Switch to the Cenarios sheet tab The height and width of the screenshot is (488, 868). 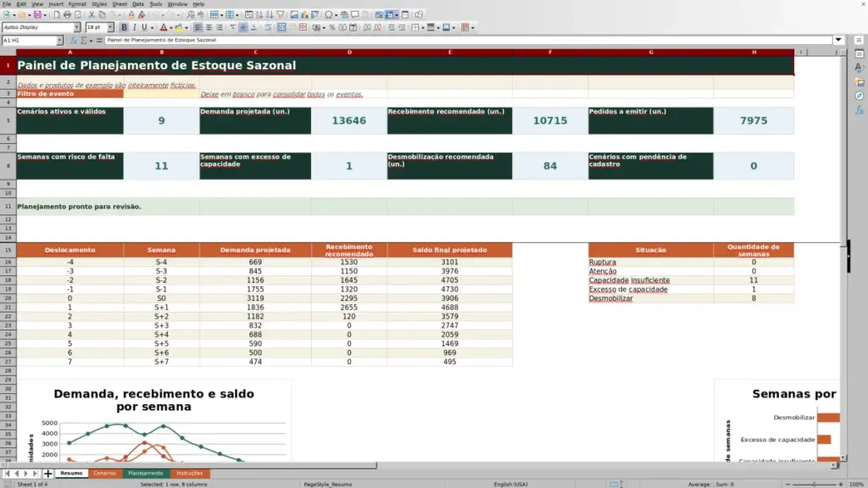click(x=104, y=474)
